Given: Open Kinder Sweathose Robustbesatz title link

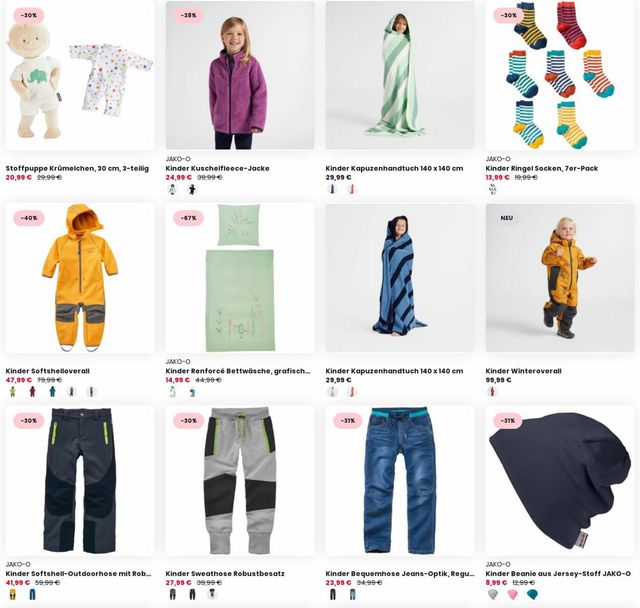Looking at the screenshot, I should (225, 573).
